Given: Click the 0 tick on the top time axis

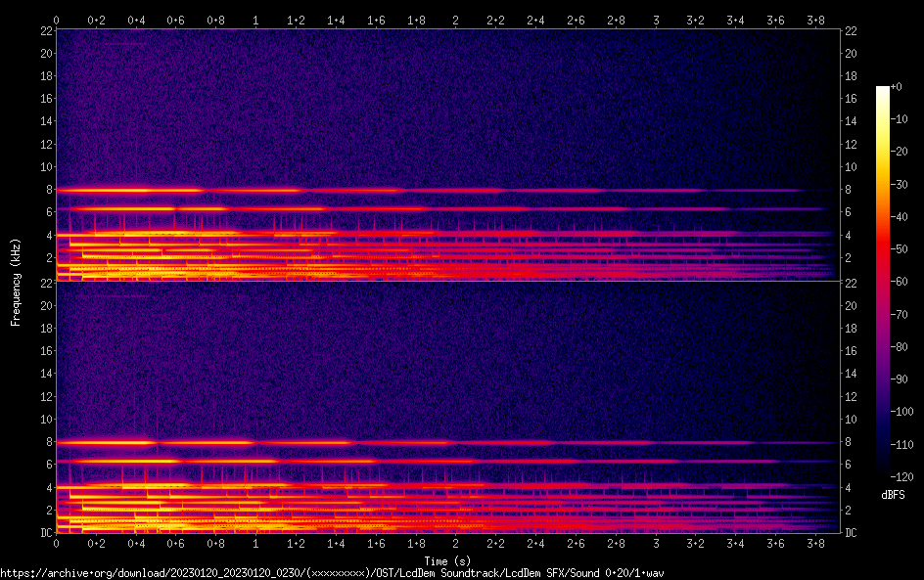Looking at the screenshot, I should click(x=57, y=20).
